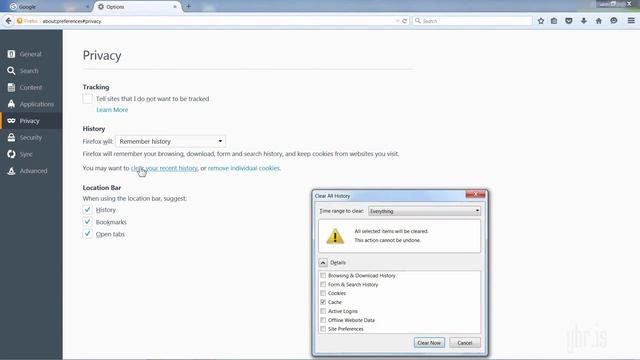The height and width of the screenshot is (360, 640).
Task: Cancel the Clear All History dialog
Action: pos(465,343)
